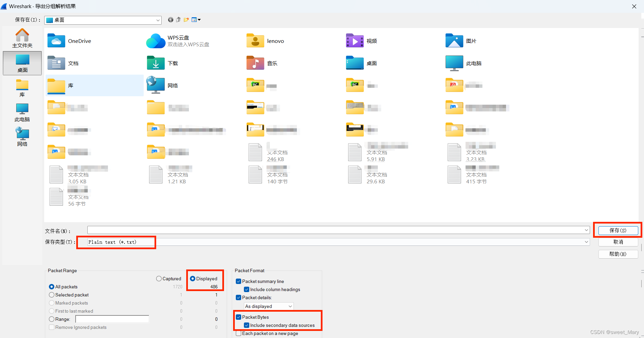This screenshot has height=338, width=644.
Task: Switch packet range to Captured
Action: tap(159, 279)
